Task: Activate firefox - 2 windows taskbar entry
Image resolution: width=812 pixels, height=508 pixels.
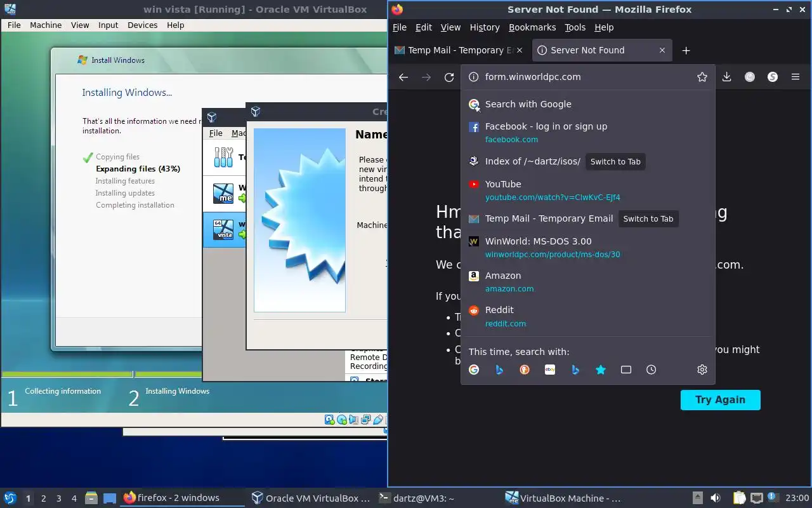Action: 183,498
